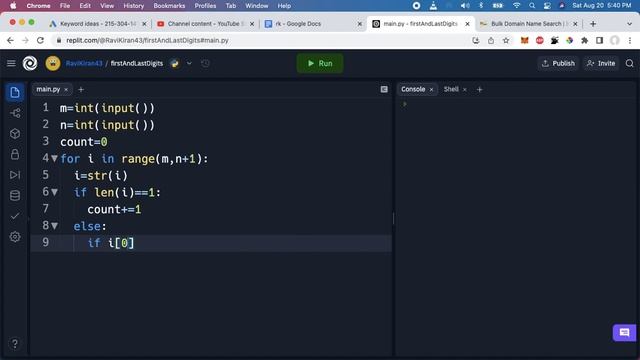Expand the repl name dropdown chevron
640x360 pixels.
pyautogui.click(x=189, y=63)
